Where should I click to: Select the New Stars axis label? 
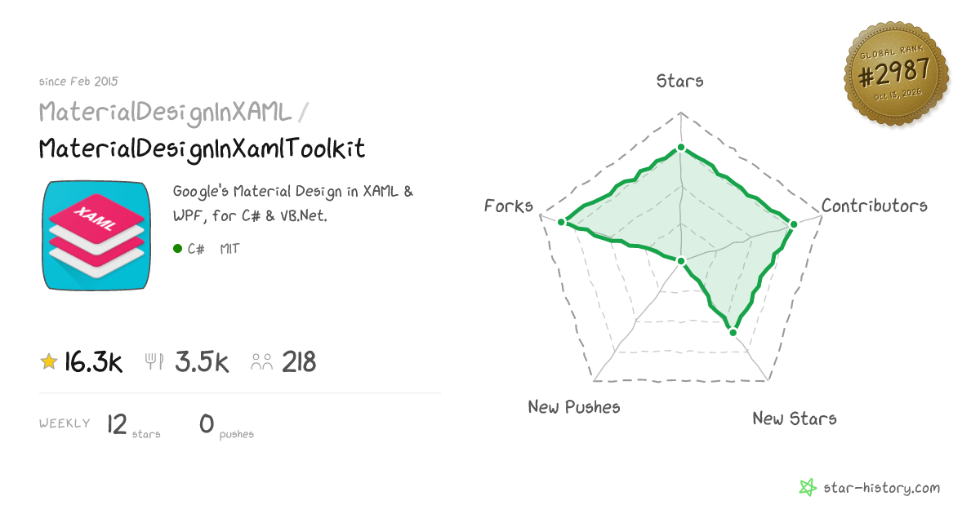[x=795, y=418]
